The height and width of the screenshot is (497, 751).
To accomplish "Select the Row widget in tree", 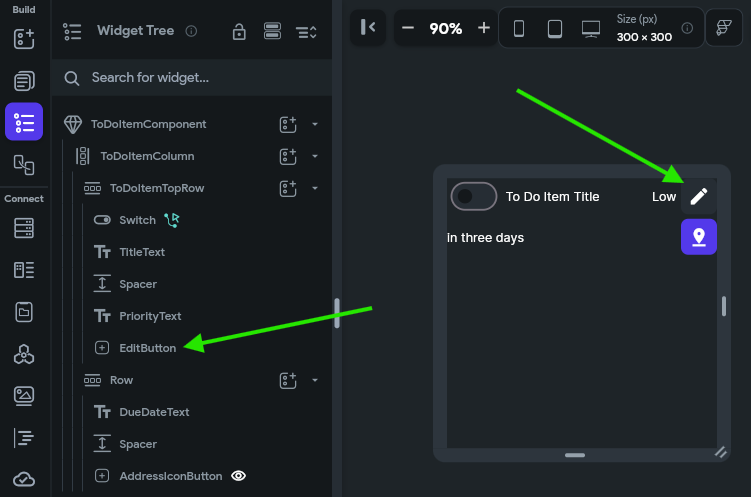I will click(x=121, y=380).
